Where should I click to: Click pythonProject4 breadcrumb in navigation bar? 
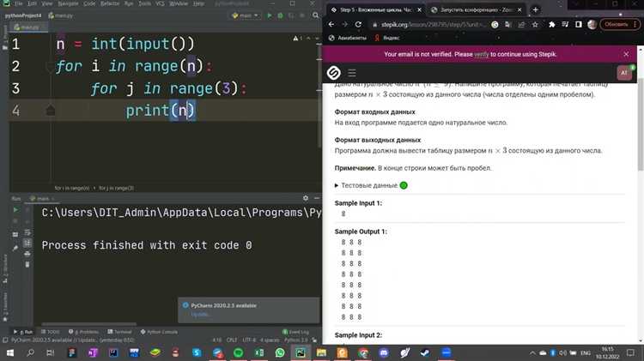click(23, 15)
